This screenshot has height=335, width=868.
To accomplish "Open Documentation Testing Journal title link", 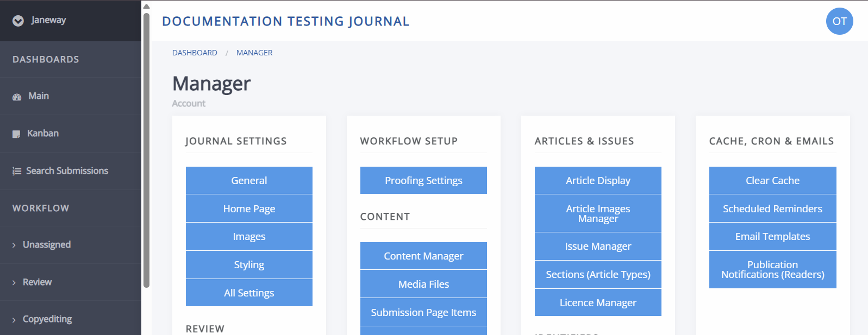I will click(286, 21).
